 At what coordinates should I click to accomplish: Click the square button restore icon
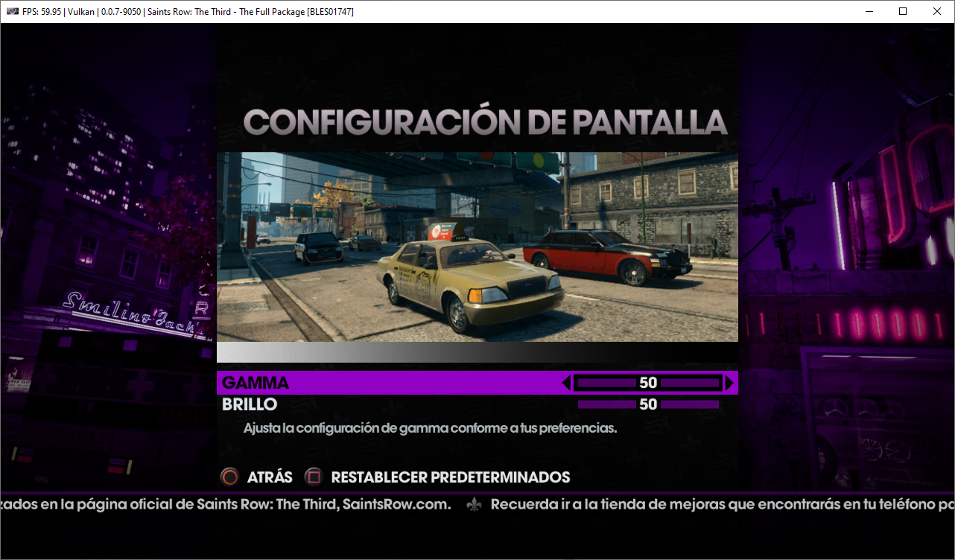314,477
